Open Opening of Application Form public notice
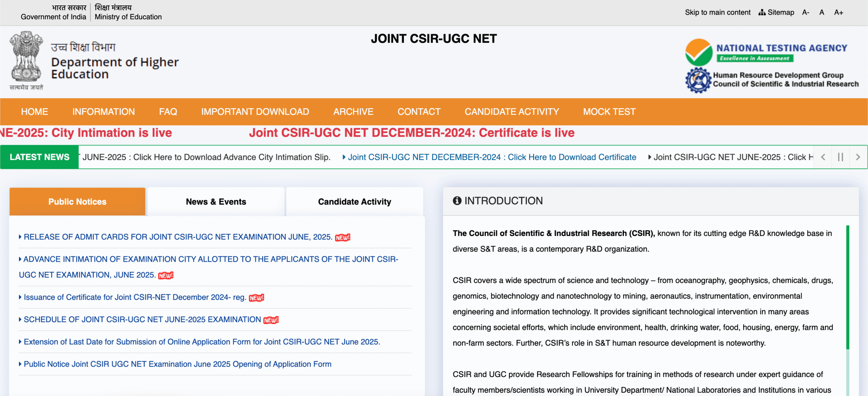The width and height of the screenshot is (868, 396). (178, 364)
